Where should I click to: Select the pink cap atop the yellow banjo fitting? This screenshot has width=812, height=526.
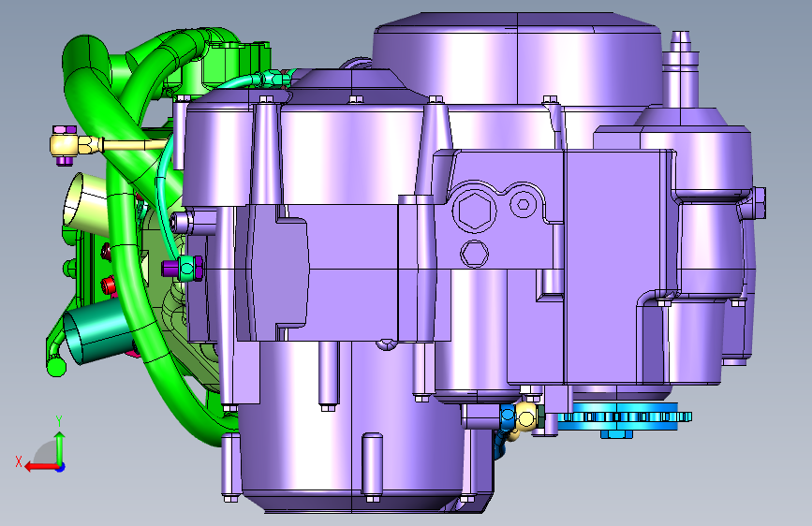65,129
